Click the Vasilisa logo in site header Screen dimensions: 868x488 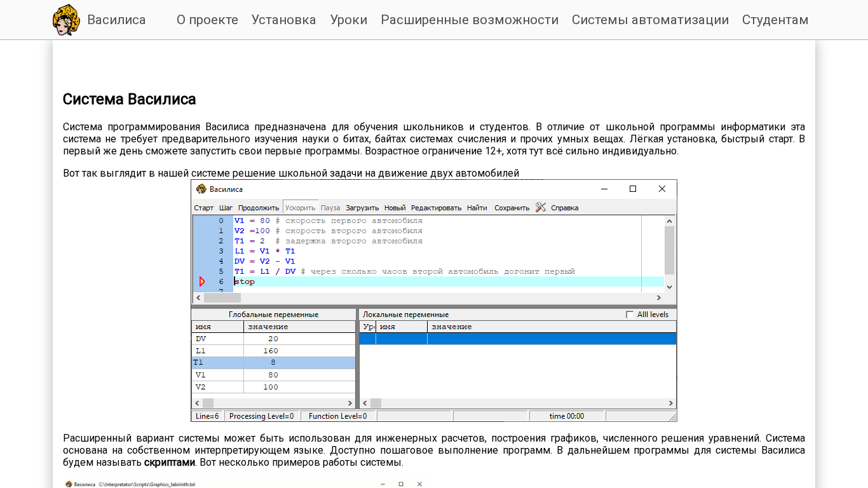(x=66, y=20)
